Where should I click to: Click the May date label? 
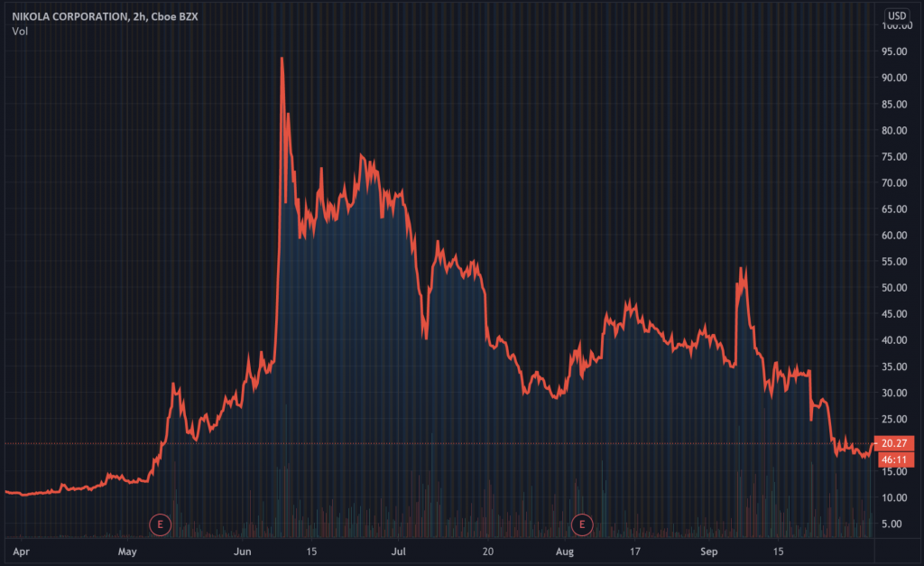(x=127, y=552)
